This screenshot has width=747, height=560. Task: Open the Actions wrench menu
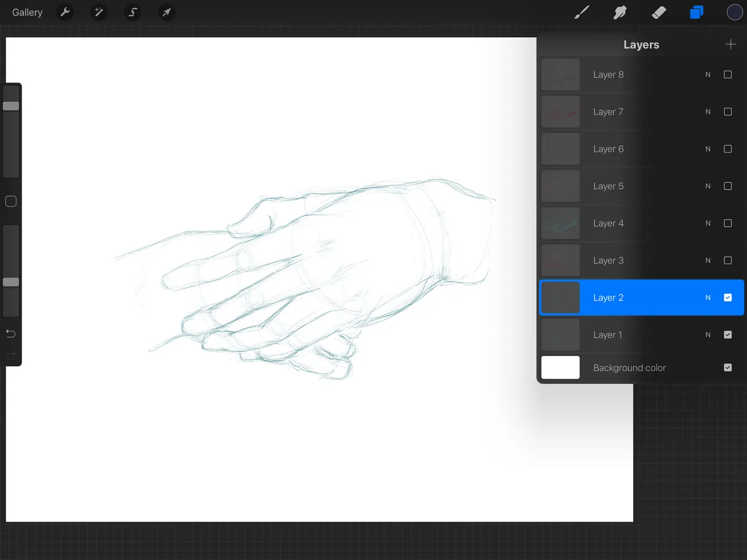coord(65,12)
